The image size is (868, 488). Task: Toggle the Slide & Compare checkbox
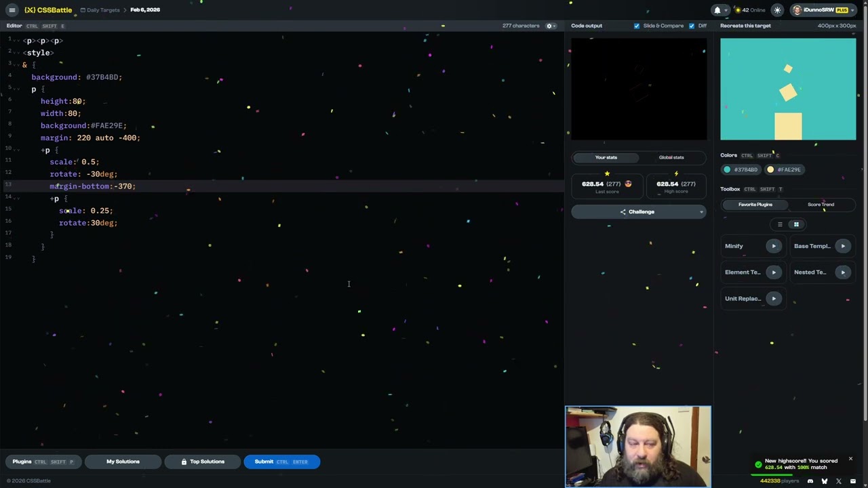click(x=636, y=26)
